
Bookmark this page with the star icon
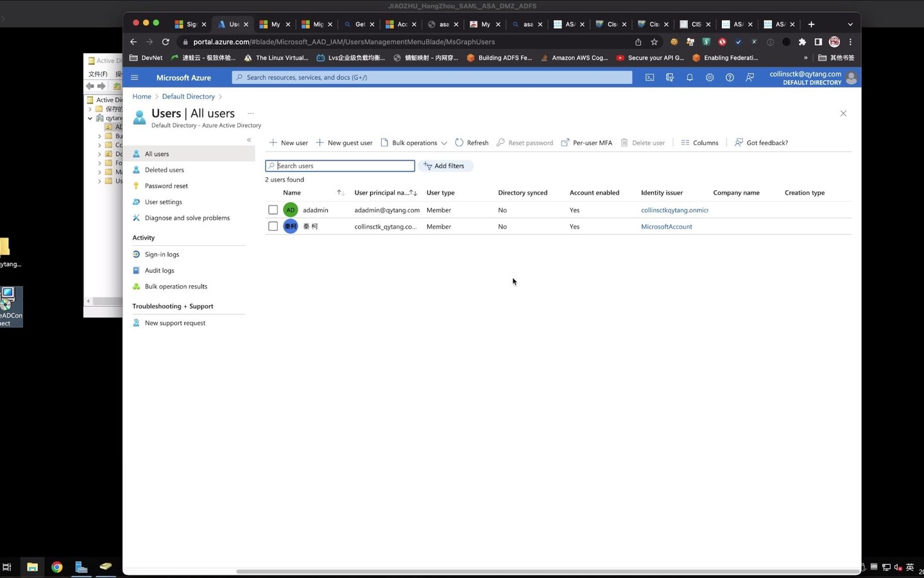pyautogui.click(x=654, y=42)
